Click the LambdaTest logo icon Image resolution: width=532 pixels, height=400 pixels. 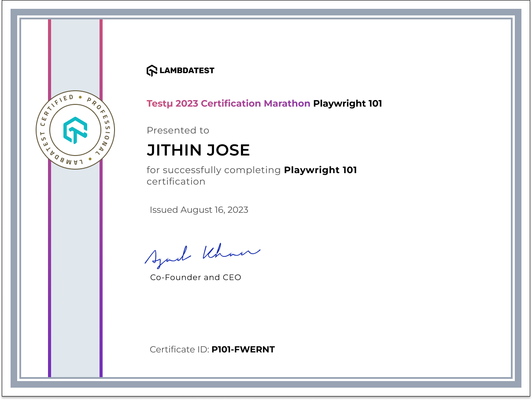(x=151, y=70)
